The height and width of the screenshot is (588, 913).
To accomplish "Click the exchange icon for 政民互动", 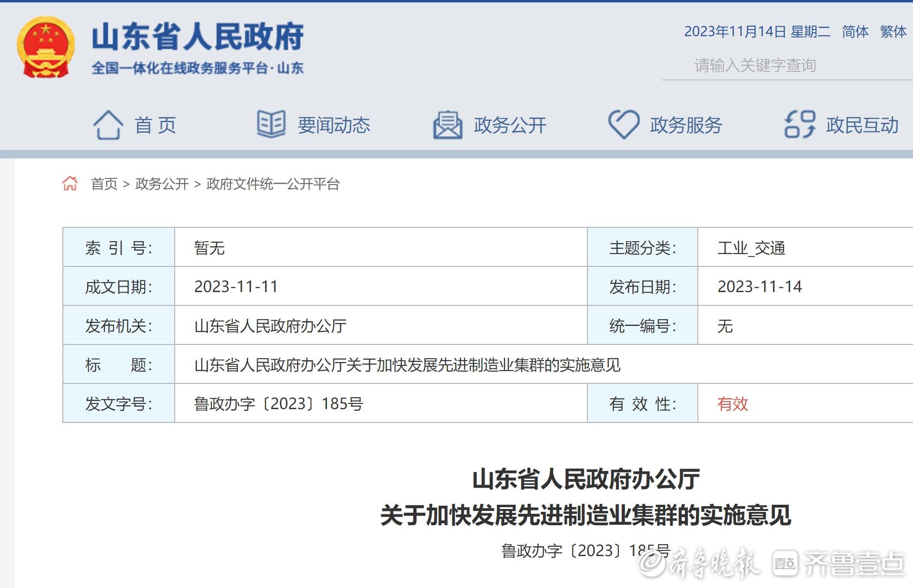I will tap(800, 125).
